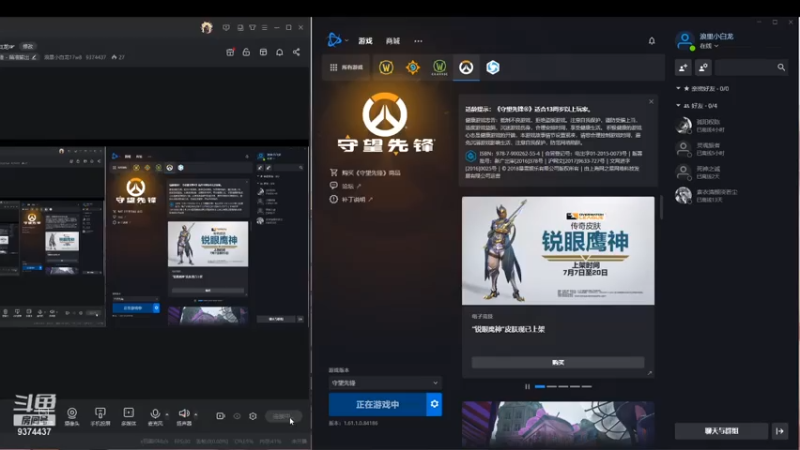The width and height of the screenshot is (800, 450).
Task: Open Douyu streamer avatar in title bar
Action: [x=207, y=27]
